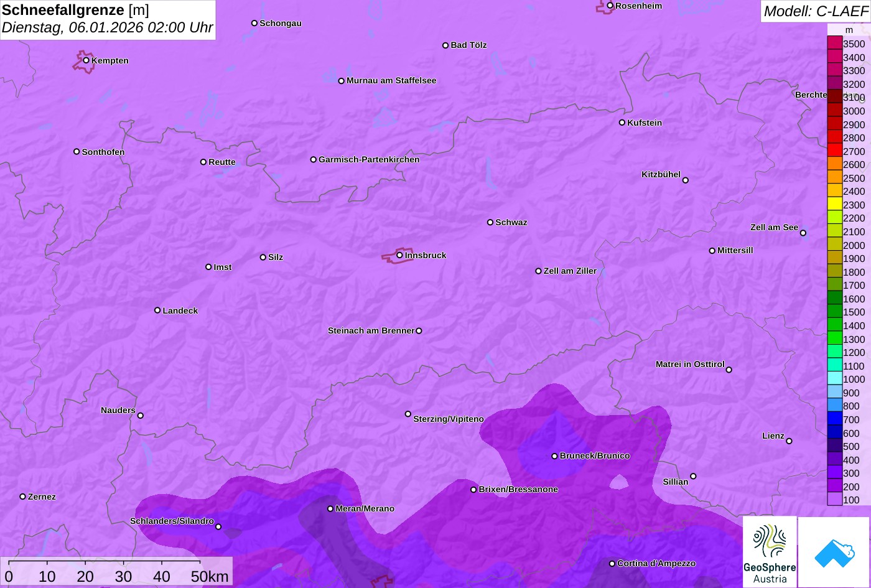Click the 2700 m red legend swatch

834,150
